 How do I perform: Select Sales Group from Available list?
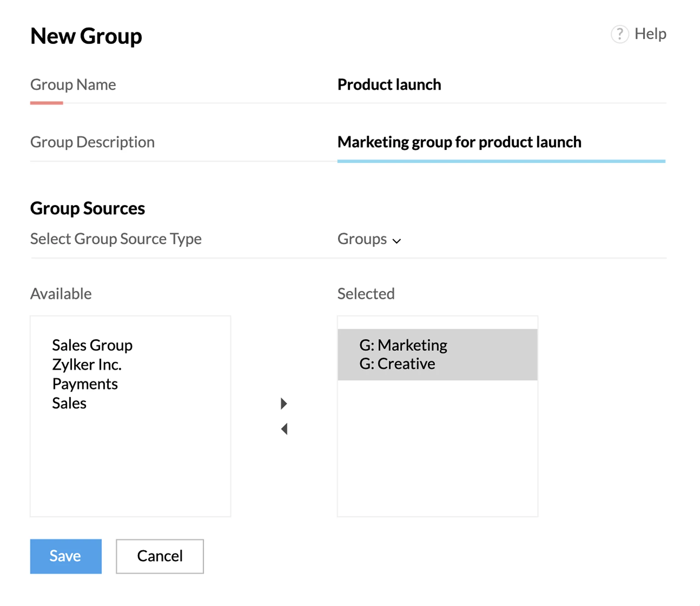92,345
